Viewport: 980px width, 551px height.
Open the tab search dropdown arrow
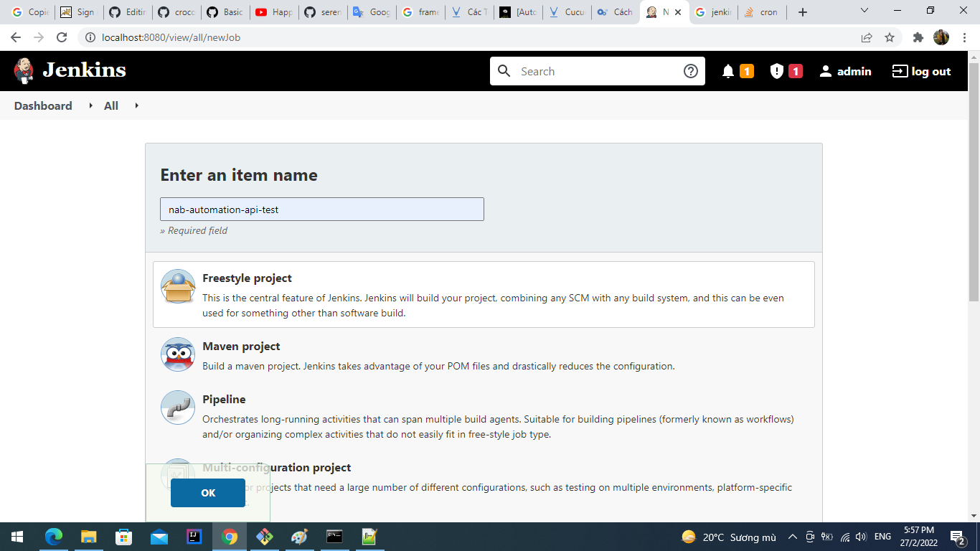click(864, 11)
